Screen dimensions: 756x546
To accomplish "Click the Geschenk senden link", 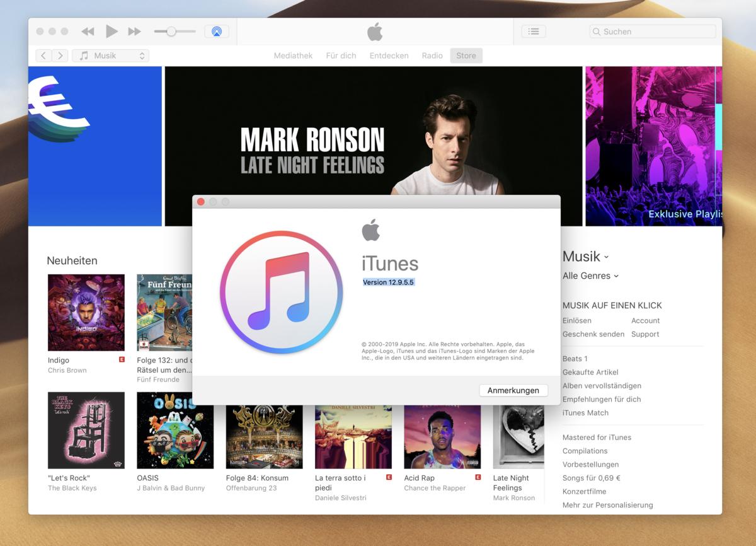I will (593, 334).
